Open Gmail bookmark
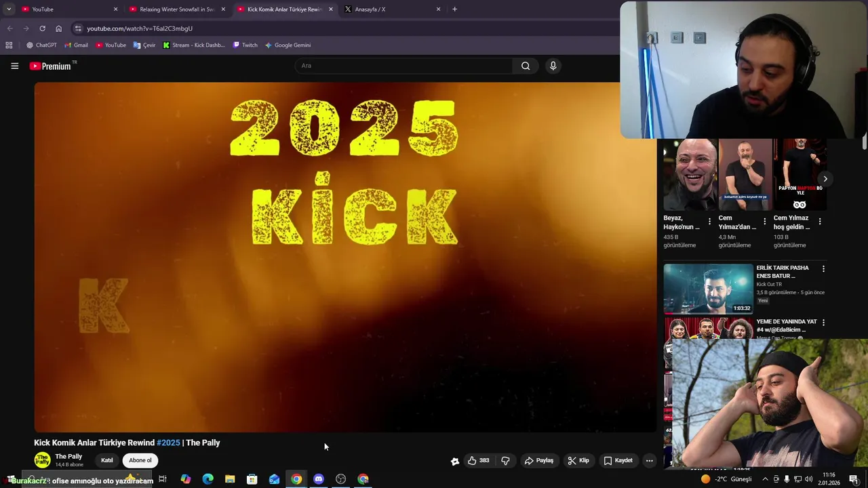The image size is (868, 488). click(x=76, y=45)
